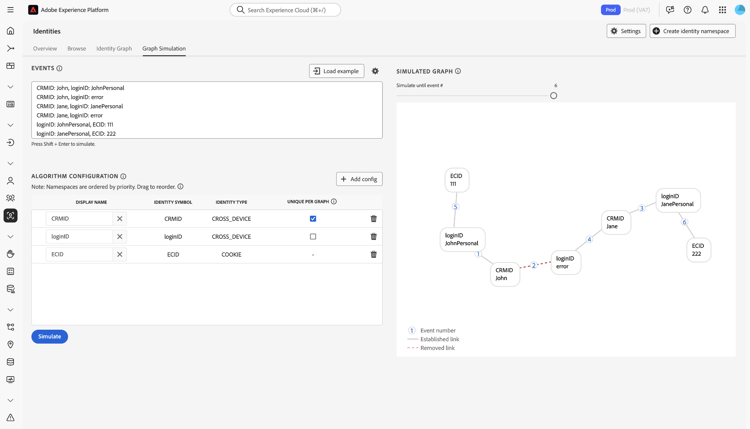Clear the loginID display name
The width and height of the screenshot is (750, 429).
coord(120,237)
